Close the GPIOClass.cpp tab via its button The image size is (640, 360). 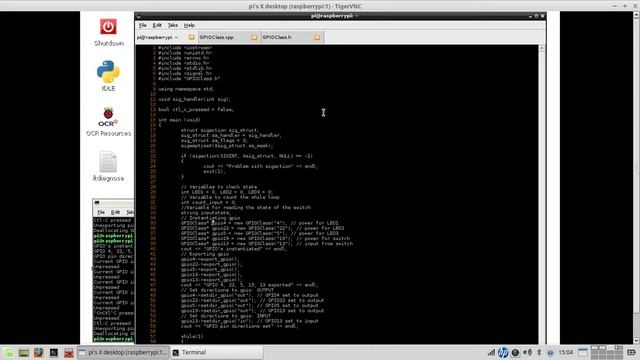click(x=254, y=37)
